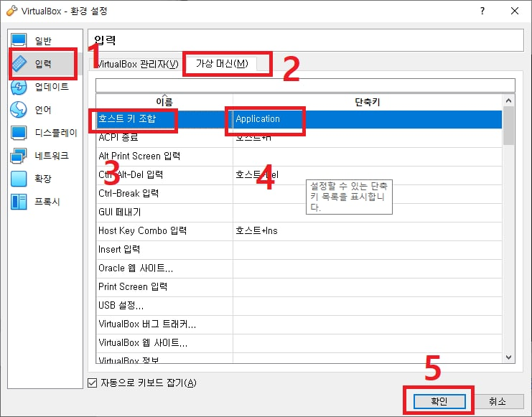The width and height of the screenshot is (532, 417).
Task: Click the 입력 keyboard icon
Action: [x=19, y=63]
